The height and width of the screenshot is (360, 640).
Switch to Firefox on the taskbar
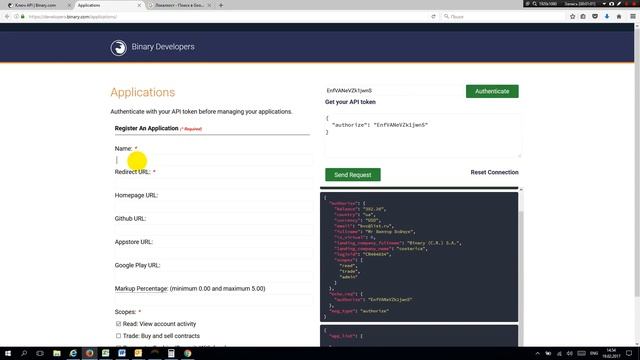click(89, 353)
